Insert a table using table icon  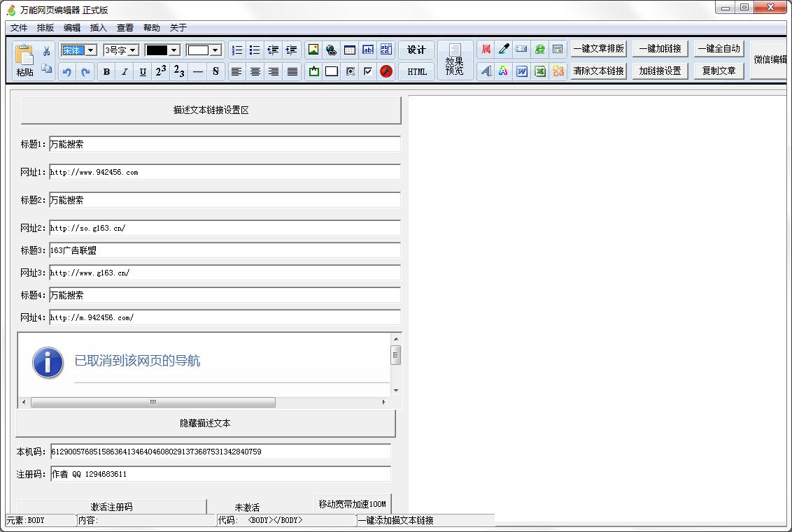tap(349, 50)
